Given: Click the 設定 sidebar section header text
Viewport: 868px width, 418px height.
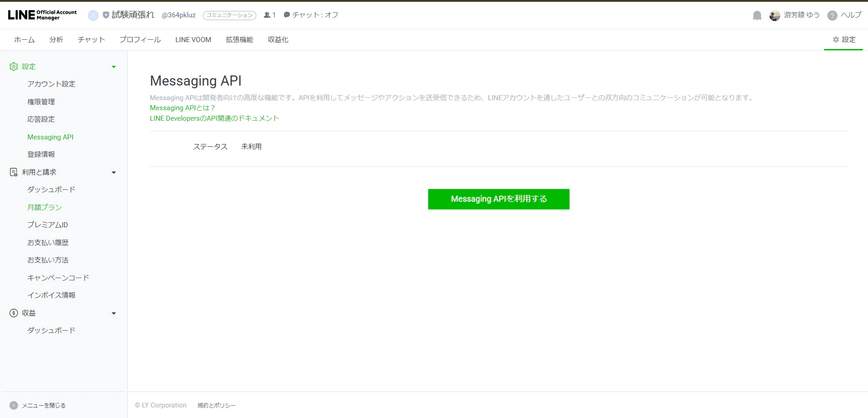Looking at the screenshot, I should pyautogui.click(x=29, y=67).
